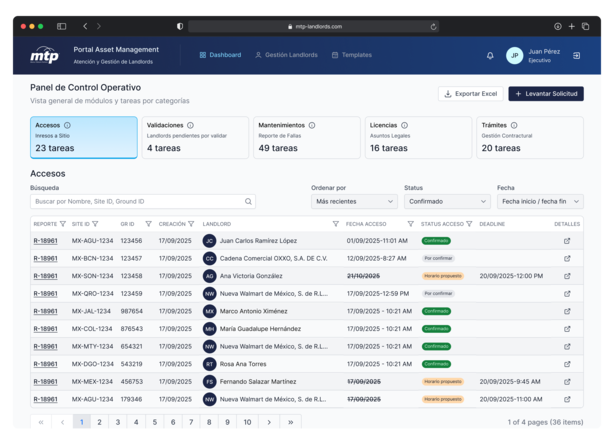Open the Fecha inicio / fecha fin picker
This screenshot has width=613, height=444.
tap(540, 201)
